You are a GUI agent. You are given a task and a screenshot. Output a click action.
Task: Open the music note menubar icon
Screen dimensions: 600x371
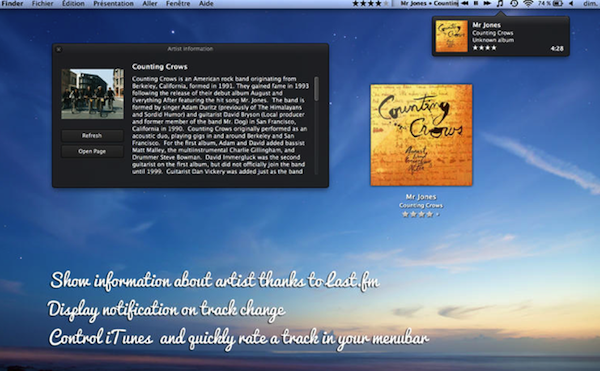(500, 3)
